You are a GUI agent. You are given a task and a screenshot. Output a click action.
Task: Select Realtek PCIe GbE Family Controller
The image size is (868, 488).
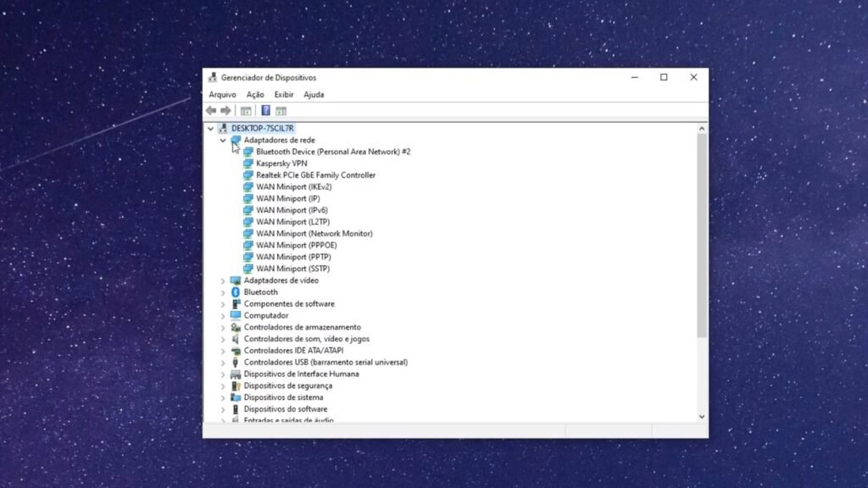[x=315, y=175]
